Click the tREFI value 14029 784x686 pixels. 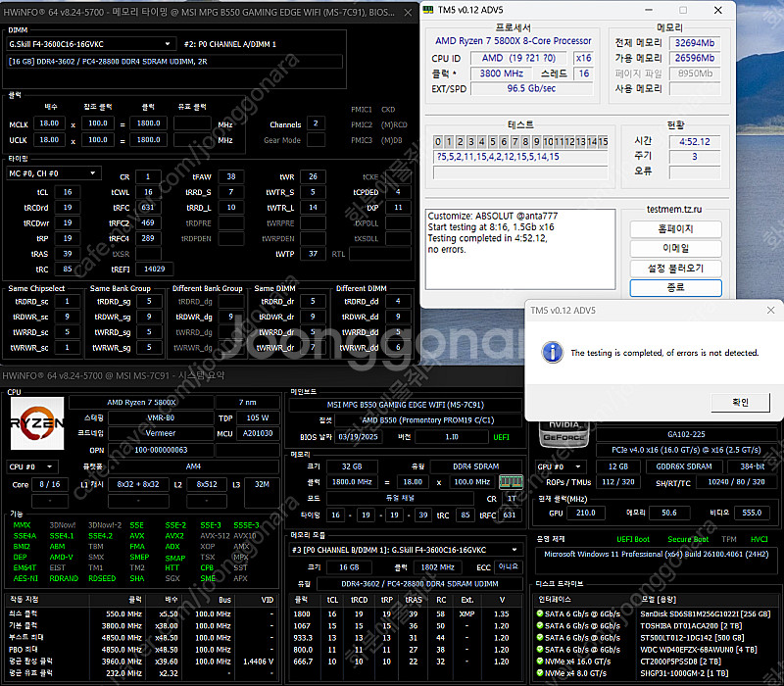pos(155,269)
